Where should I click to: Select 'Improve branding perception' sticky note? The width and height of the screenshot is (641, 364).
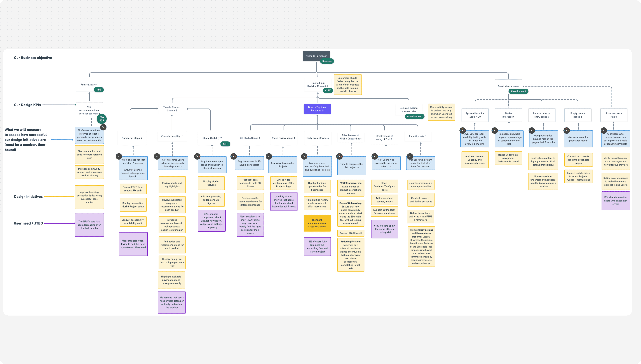click(89, 197)
